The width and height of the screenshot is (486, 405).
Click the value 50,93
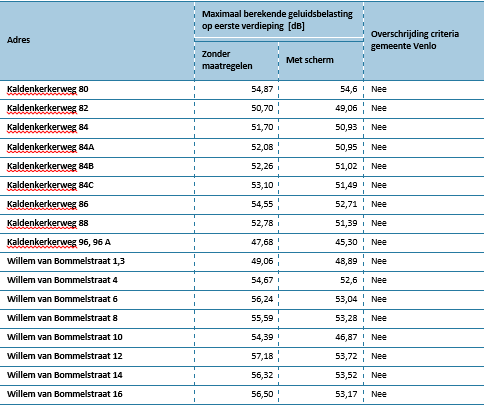[346, 127]
